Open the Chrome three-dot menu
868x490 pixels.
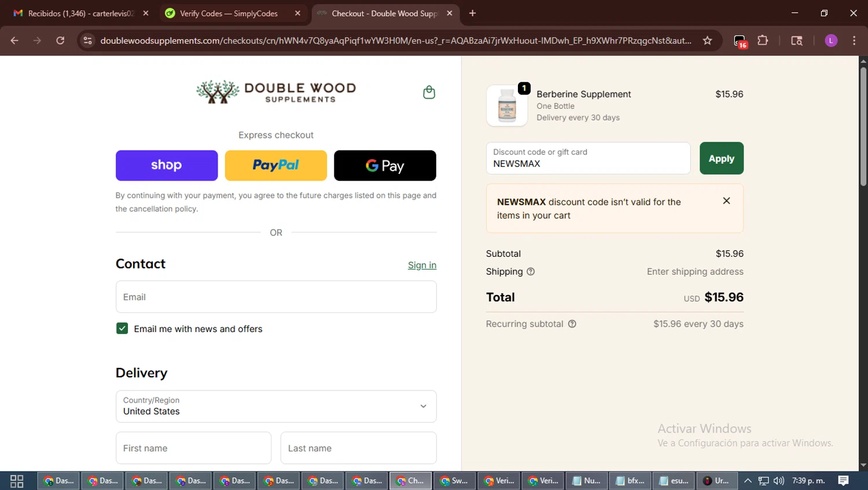[x=854, y=40]
